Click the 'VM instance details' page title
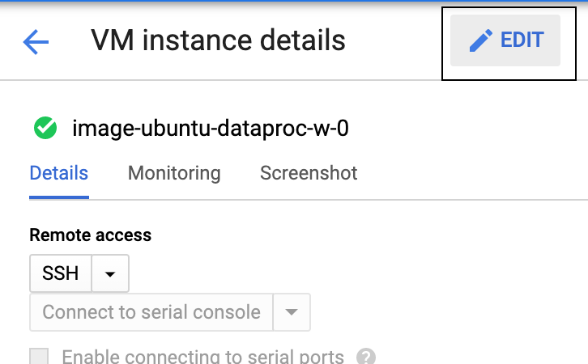Screen dimensions: 588x364 click(x=218, y=40)
